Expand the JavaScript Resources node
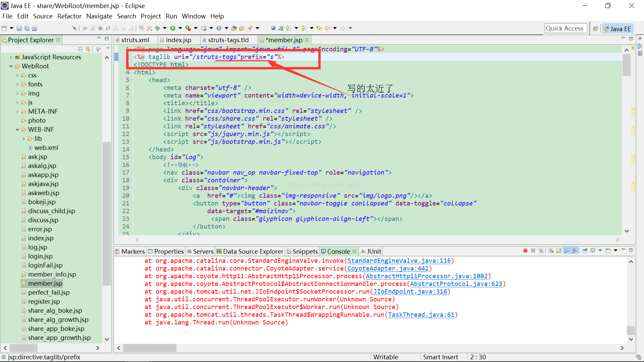This screenshot has width=644, height=362. 11,57
